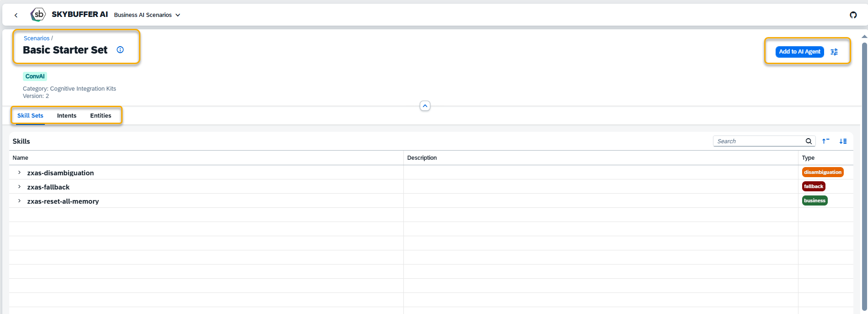This screenshot has width=868, height=314.
Task: Click the Type column header
Action: tap(825, 158)
